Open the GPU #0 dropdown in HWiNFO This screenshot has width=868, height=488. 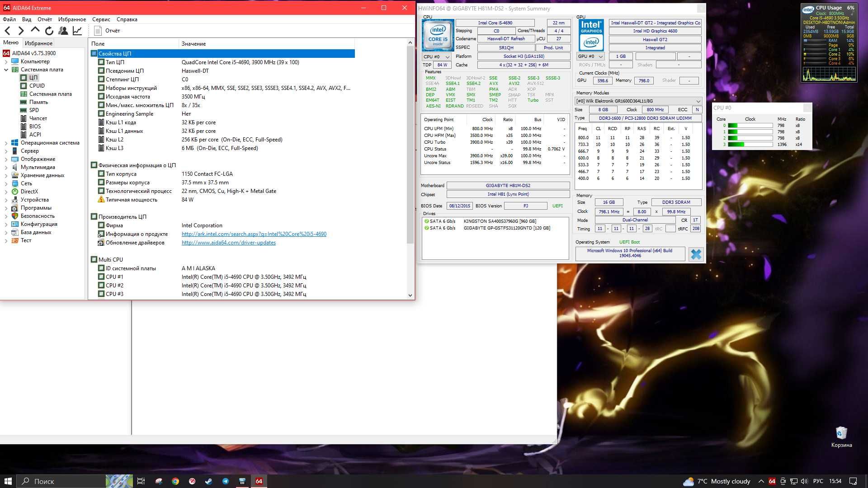pos(590,56)
